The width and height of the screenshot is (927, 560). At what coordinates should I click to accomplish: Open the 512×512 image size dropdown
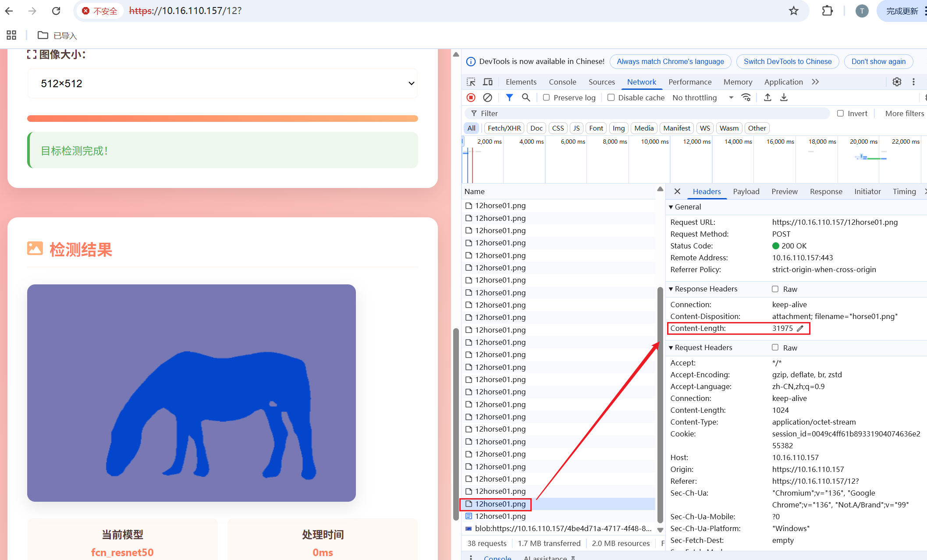(x=223, y=83)
